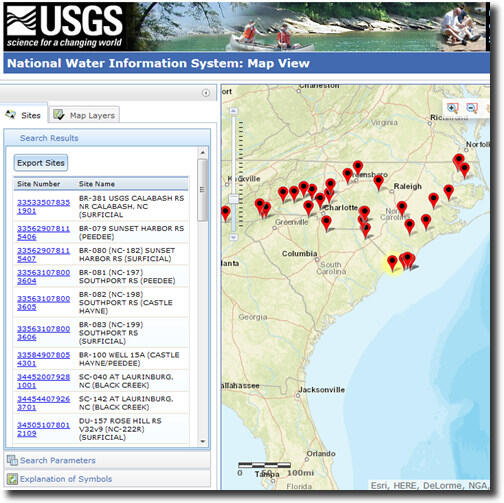Select BR-381 USGS CALABASH RS site name
This screenshot has width=504, height=503.
tap(131, 207)
